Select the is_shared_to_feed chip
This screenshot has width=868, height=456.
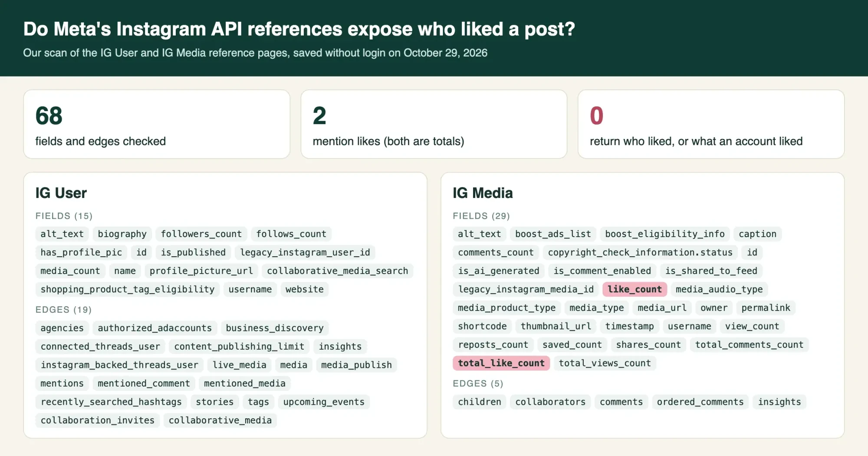coord(711,271)
